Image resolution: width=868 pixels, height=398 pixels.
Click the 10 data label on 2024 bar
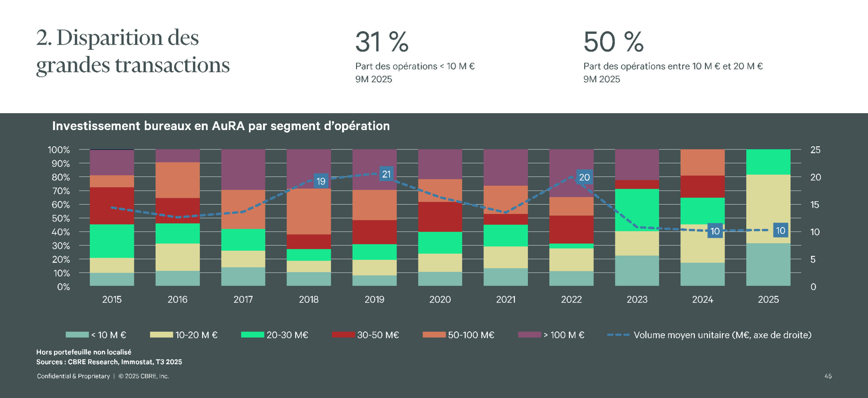pos(715,231)
